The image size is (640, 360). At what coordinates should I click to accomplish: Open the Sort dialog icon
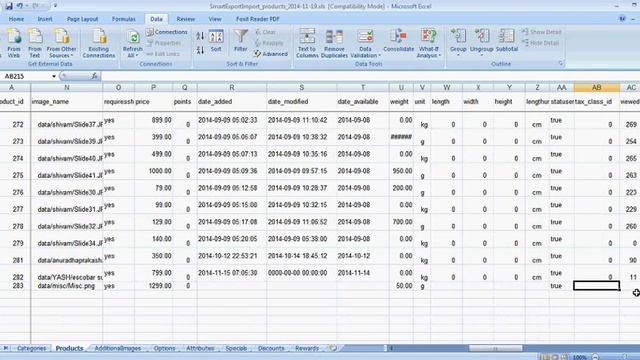click(x=216, y=40)
